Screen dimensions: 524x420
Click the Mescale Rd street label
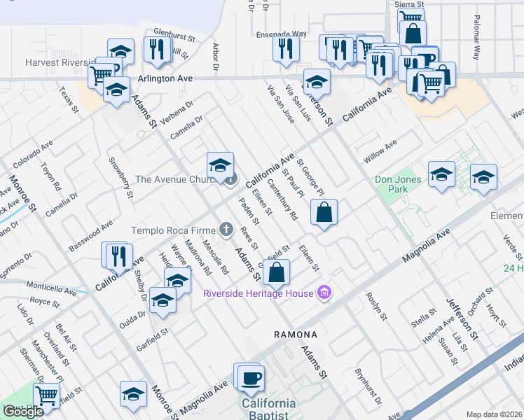tap(216, 257)
